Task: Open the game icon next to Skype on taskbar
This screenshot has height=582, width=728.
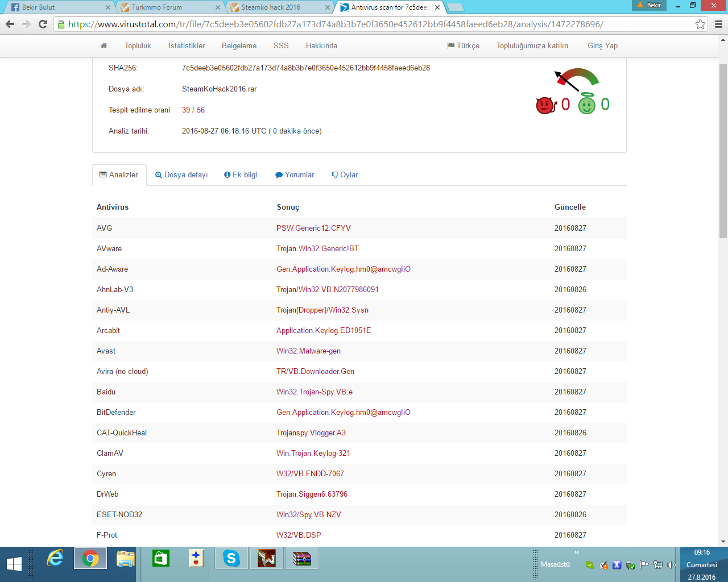Action: coord(267,559)
